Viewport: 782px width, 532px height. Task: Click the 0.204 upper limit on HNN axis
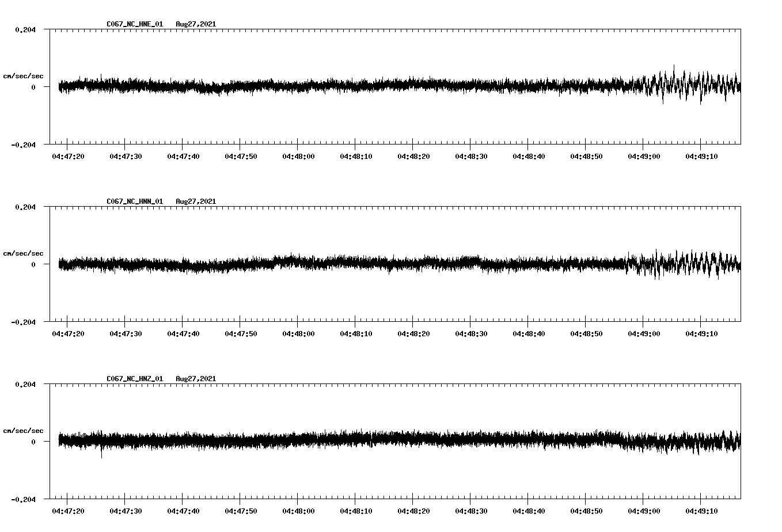tap(25, 207)
